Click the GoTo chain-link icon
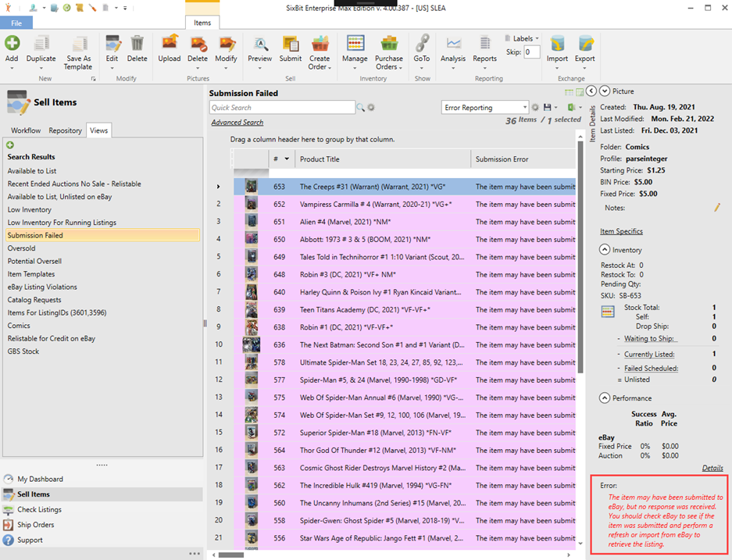 tap(422, 43)
